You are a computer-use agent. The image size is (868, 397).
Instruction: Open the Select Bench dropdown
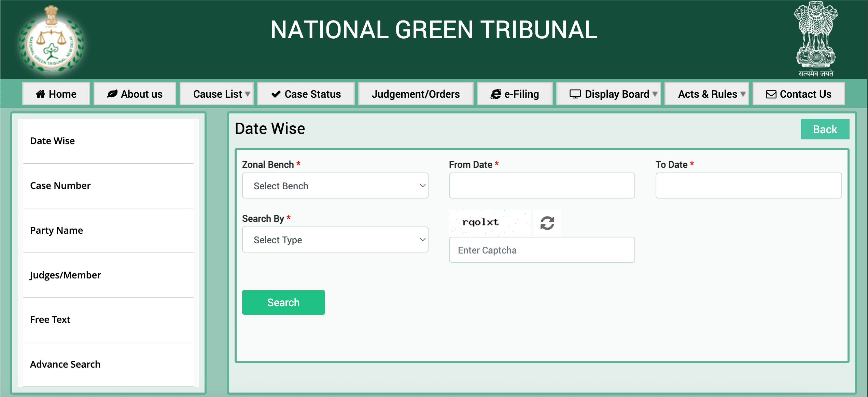click(x=335, y=186)
